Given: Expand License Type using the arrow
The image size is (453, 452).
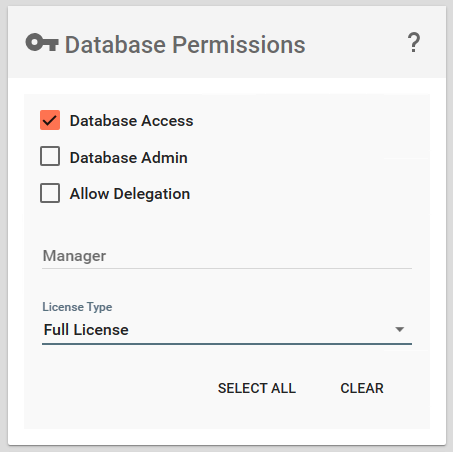Looking at the screenshot, I should pyautogui.click(x=399, y=329).
